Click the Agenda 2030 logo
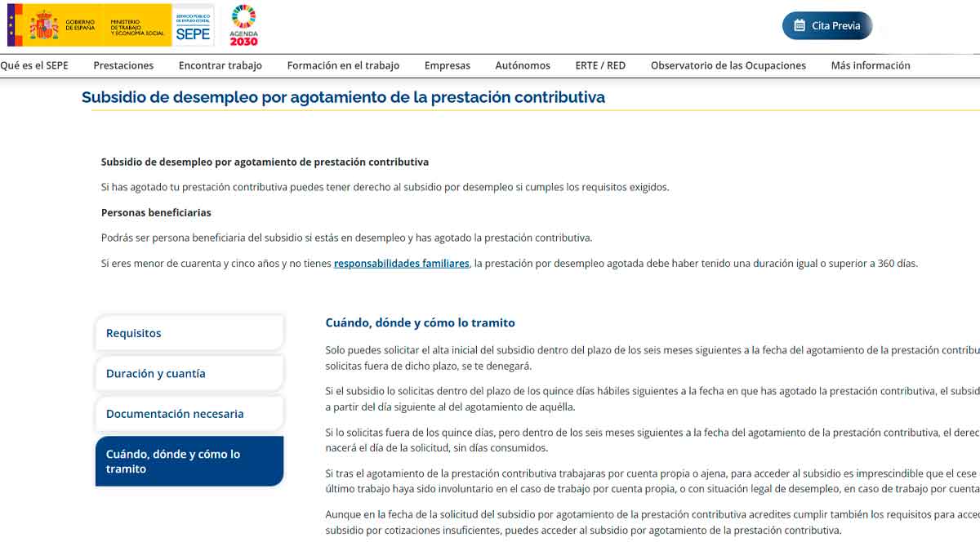 pos(243,25)
